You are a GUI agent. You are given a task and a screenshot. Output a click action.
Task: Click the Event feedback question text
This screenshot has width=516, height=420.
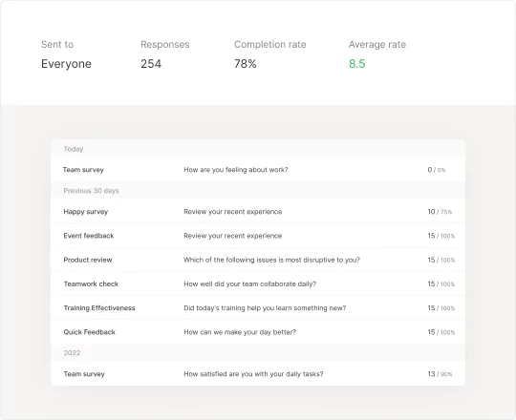pyautogui.click(x=232, y=236)
